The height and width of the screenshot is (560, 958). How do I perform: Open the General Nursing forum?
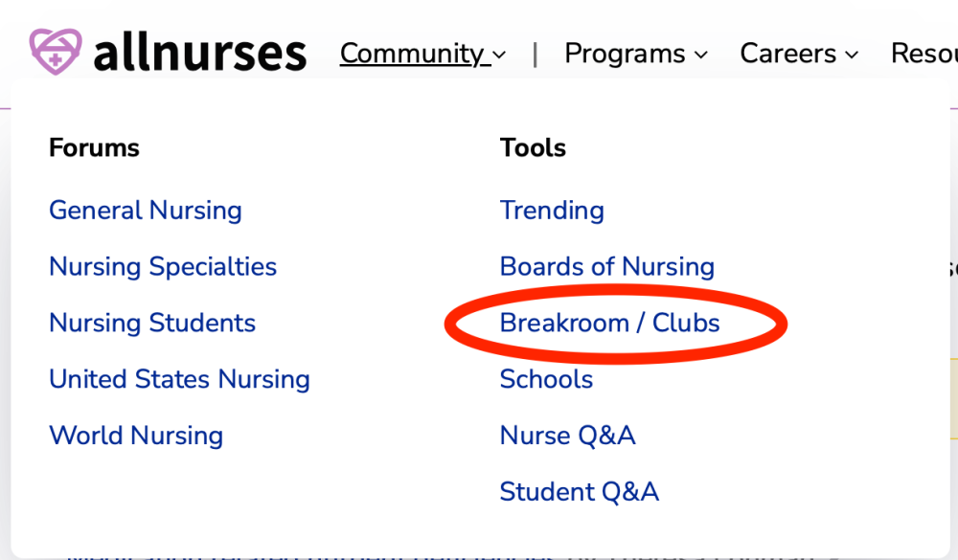(146, 211)
